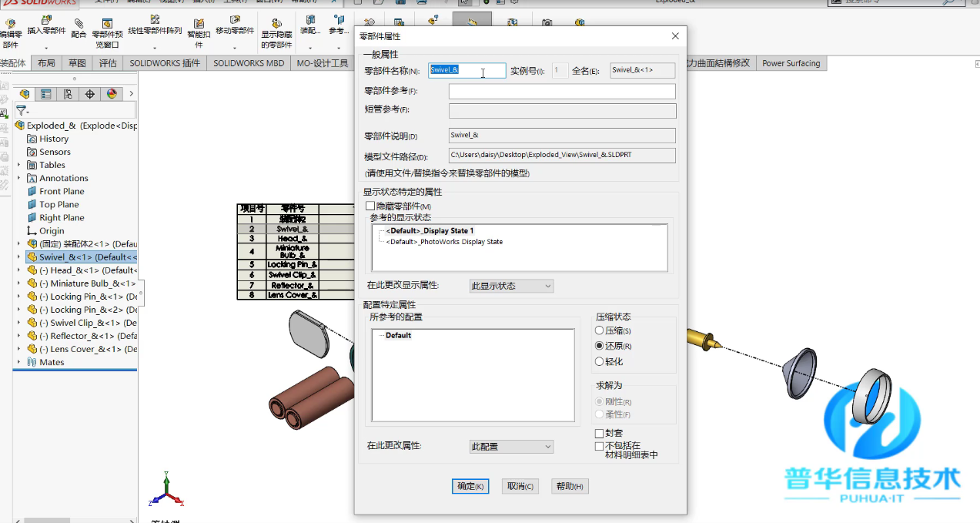The height and width of the screenshot is (523, 980).
Task: Check Exclude from BOM (不包括在材料明细表中) checkbox
Action: pyautogui.click(x=600, y=446)
